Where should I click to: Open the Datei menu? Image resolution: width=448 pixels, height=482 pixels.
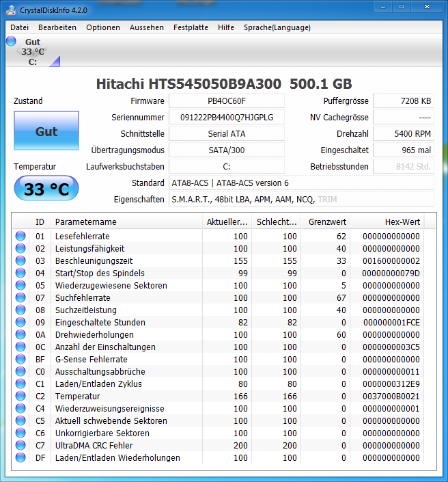tap(19, 27)
